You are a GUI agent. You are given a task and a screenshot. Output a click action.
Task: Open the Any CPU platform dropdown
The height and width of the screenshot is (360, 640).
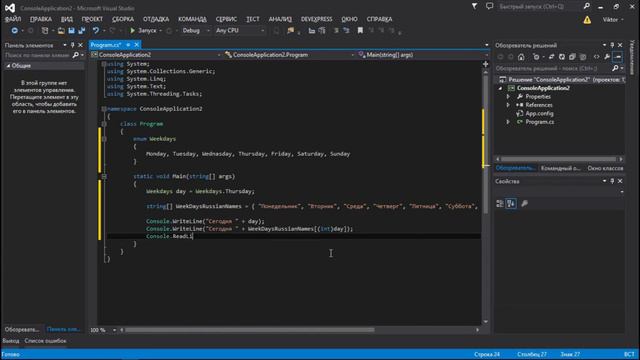(x=240, y=31)
